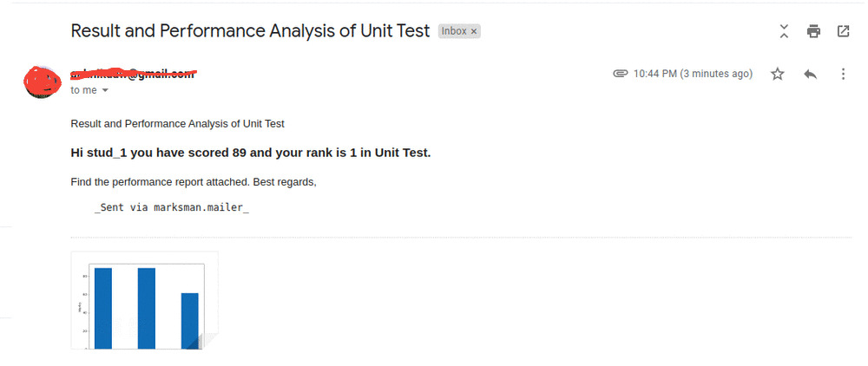Viewport: 868px width, 366px height.
Task: Toggle the star on this email
Action: [x=778, y=75]
